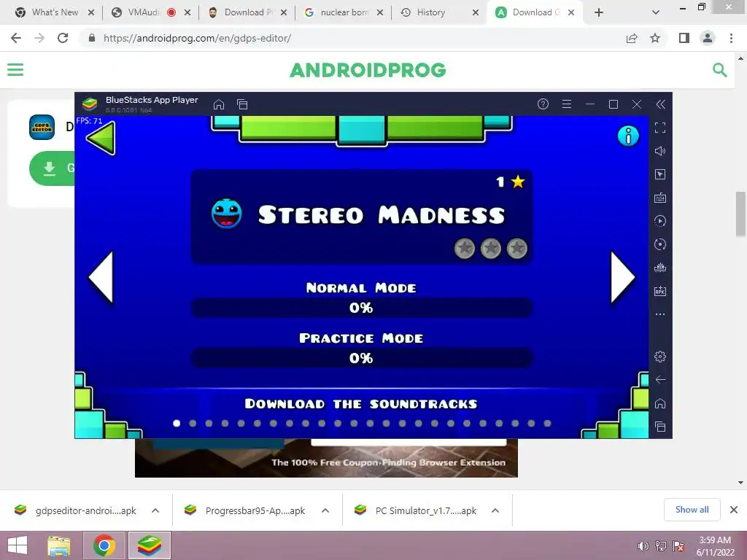This screenshot has width=747, height=560.
Task: Open Androidprog site hamburger menu
Action: [x=15, y=70]
